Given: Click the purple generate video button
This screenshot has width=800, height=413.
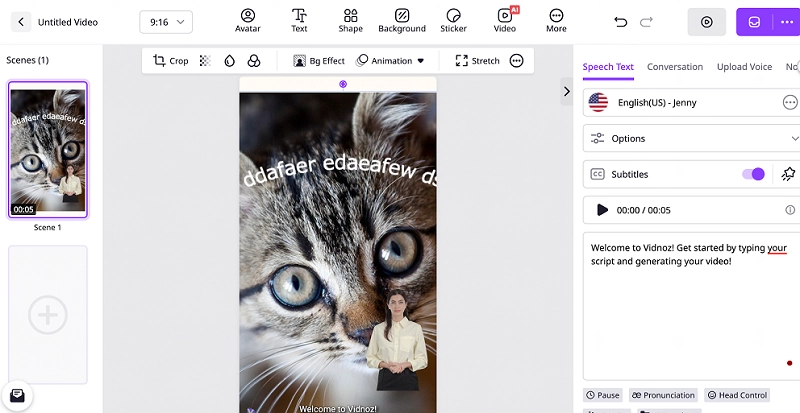Looking at the screenshot, I should point(754,22).
